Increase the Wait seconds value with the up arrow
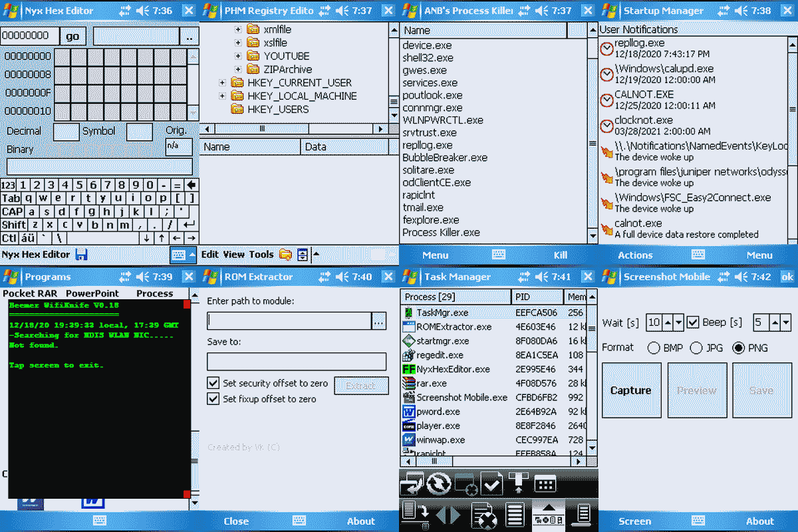 coord(667,323)
